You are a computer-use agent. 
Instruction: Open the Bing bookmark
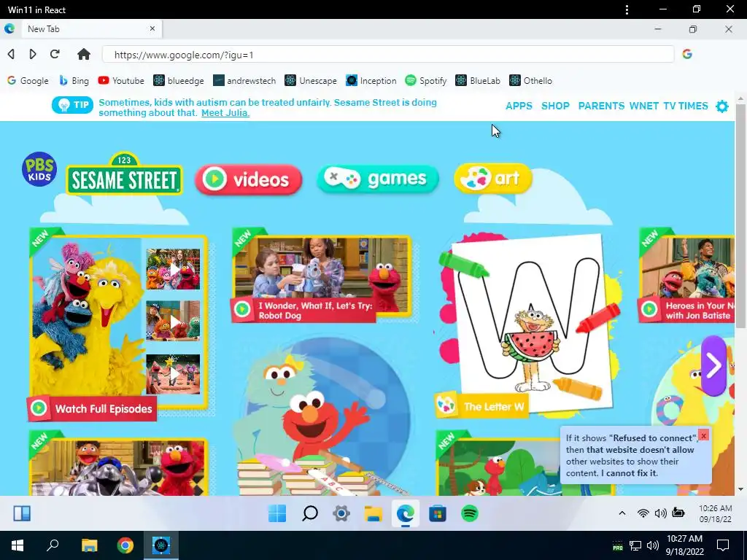click(74, 80)
